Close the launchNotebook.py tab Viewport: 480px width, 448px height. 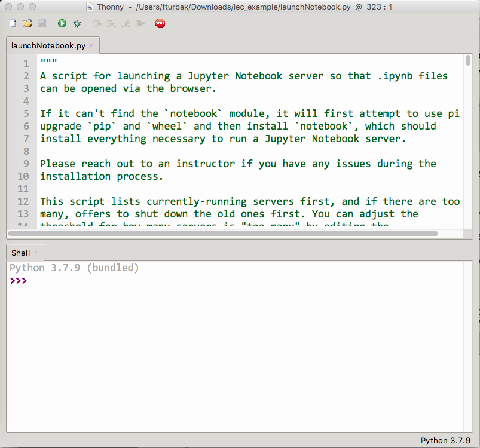point(91,45)
